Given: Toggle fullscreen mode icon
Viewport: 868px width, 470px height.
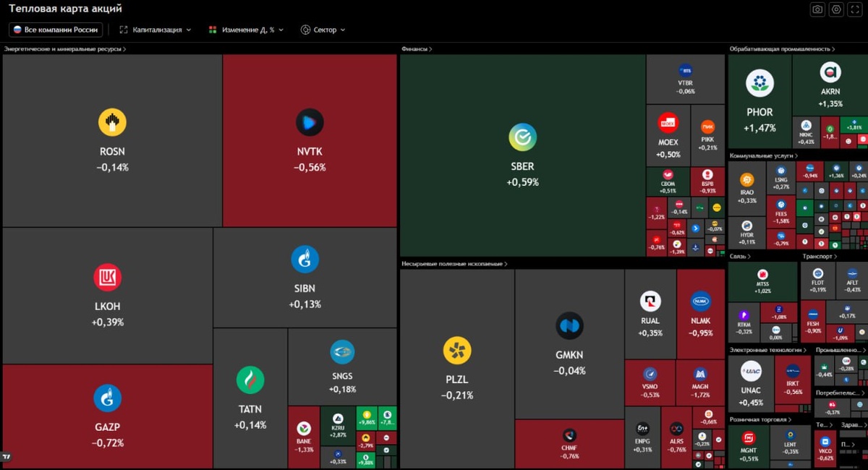Looking at the screenshot, I should tap(855, 9).
